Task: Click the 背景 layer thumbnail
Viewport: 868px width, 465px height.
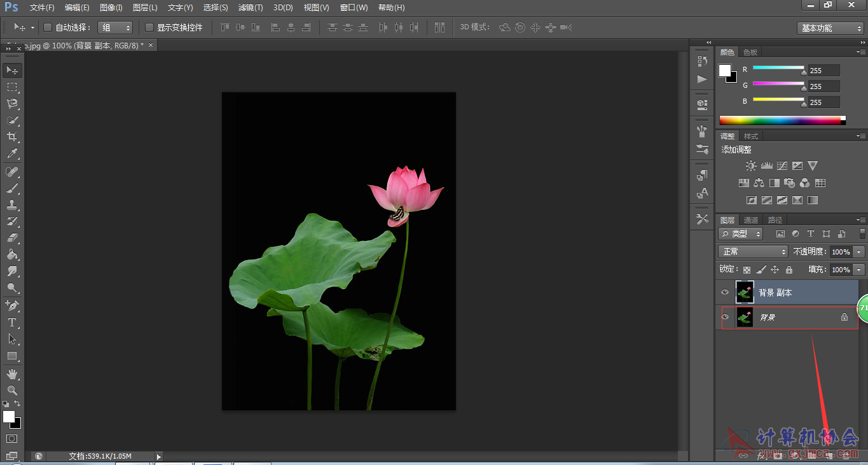Action: pos(745,317)
